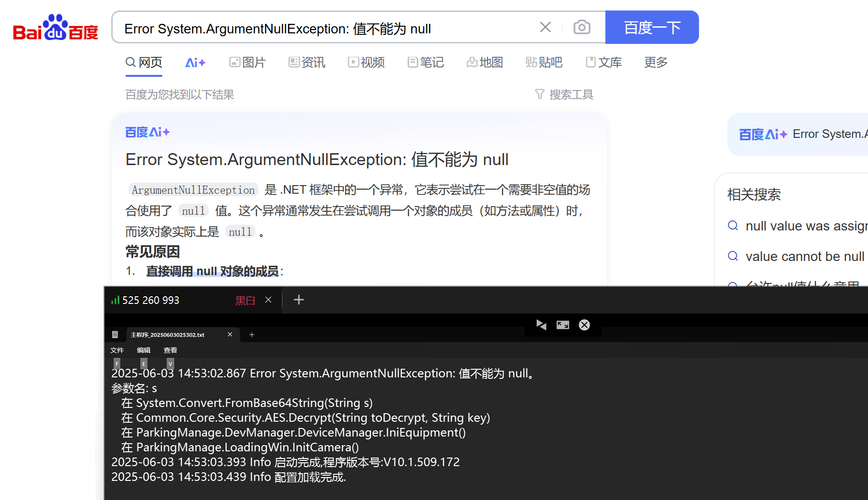
Task: Open AI answer title about ArgumentNullException
Action: [x=317, y=159]
